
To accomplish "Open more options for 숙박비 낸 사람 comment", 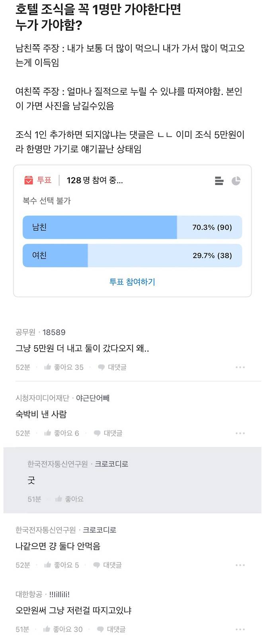I will point(240,433).
